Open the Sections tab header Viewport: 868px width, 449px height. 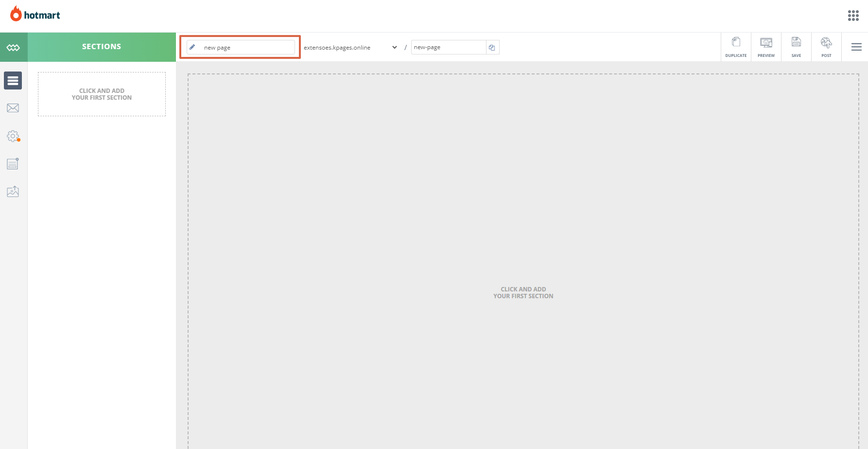coord(102,47)
